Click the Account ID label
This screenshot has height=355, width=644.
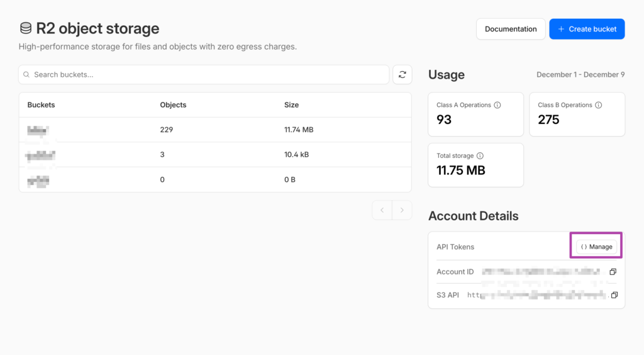(455, 271)
